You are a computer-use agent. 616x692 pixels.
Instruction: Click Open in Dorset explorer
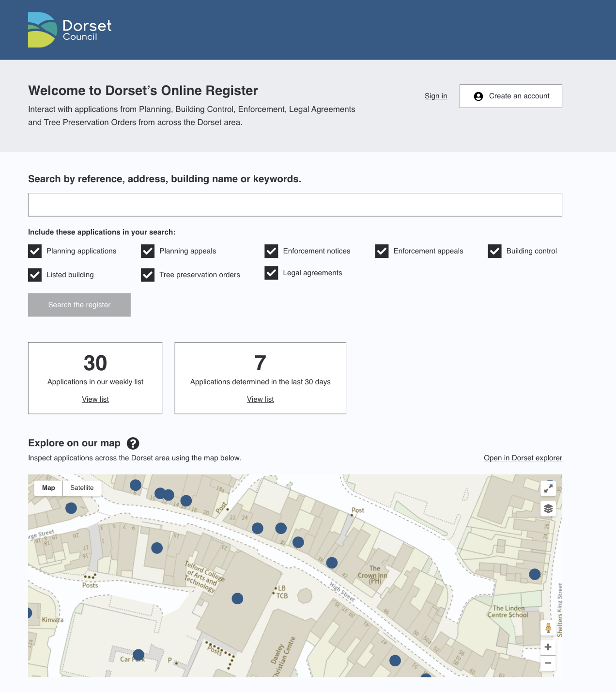[523, 457]
